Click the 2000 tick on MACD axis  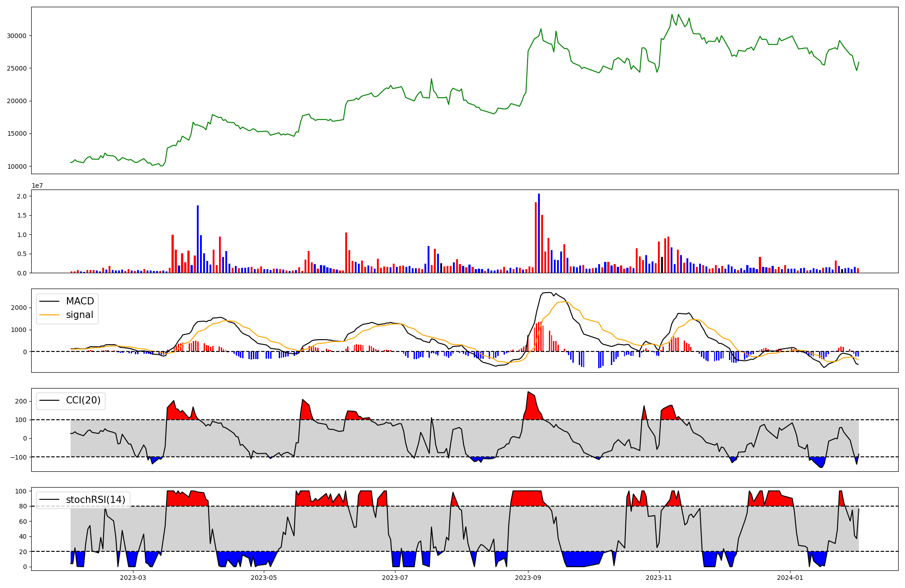19,308
